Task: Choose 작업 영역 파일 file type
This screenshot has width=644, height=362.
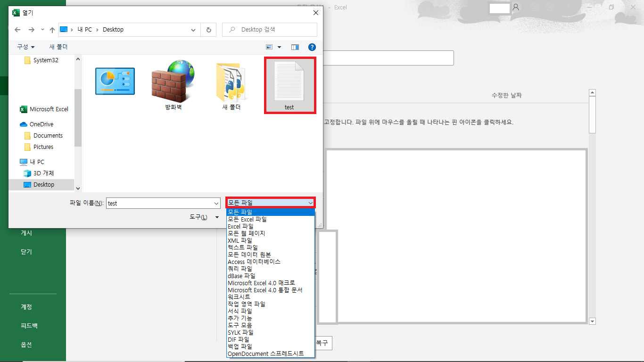Action: [x=270, y=304]
